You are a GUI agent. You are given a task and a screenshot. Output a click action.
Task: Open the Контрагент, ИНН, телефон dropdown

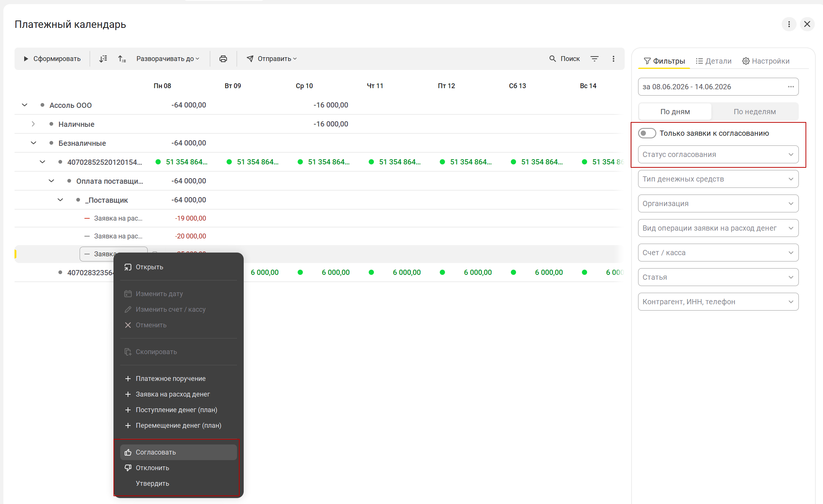(718, 302)
